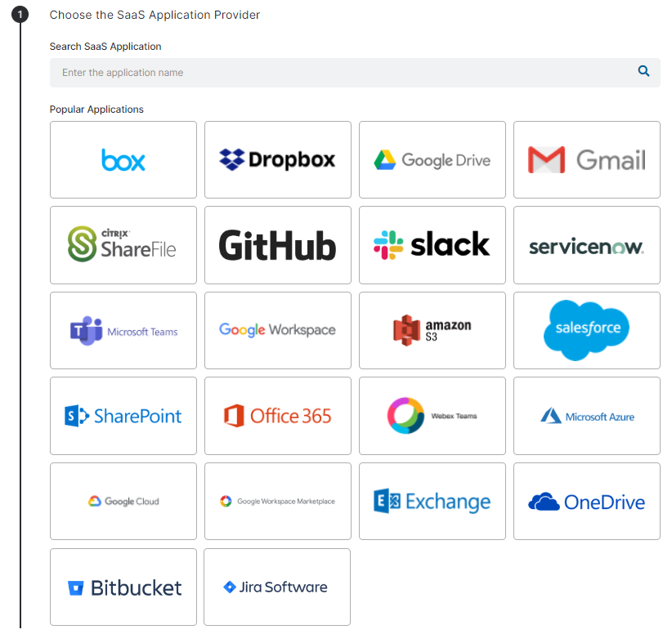Screen dimensions: 672x634
Task: Choose the Citrix ShareFile tile
Action: point(123,244)
